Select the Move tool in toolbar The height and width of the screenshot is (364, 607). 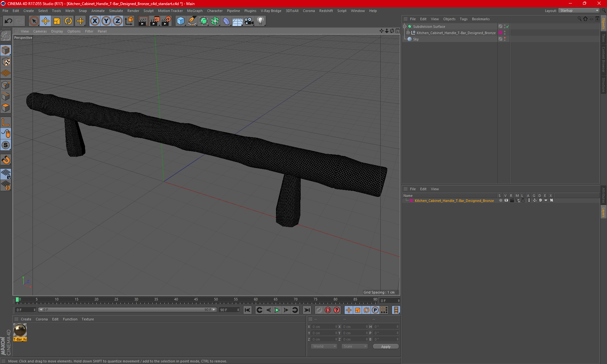[x=46, y=21]
